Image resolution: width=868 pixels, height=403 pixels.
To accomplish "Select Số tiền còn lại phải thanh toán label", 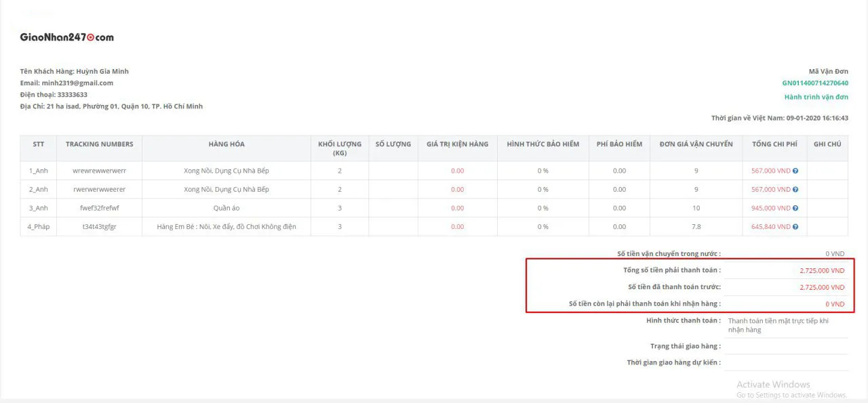I will [x=644, y=304].
